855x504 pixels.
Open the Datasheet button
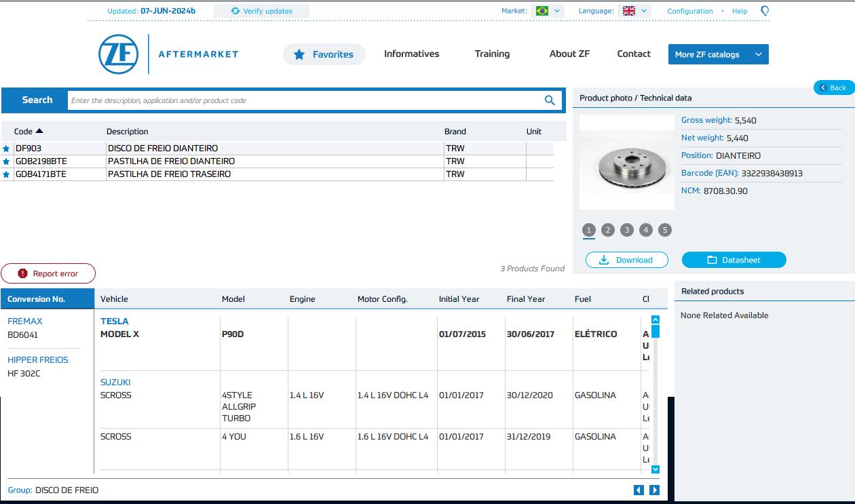point(734,260)
